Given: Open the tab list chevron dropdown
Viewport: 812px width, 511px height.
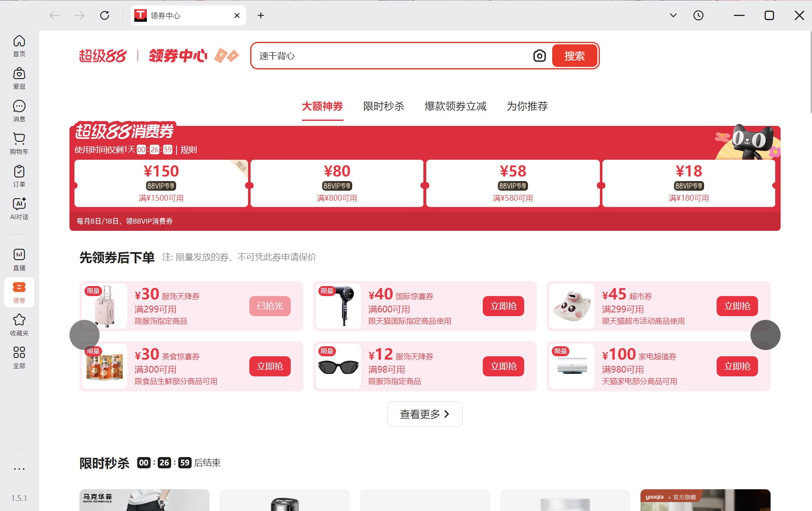Looking at the screenshot, I should [x=673, y=15].
